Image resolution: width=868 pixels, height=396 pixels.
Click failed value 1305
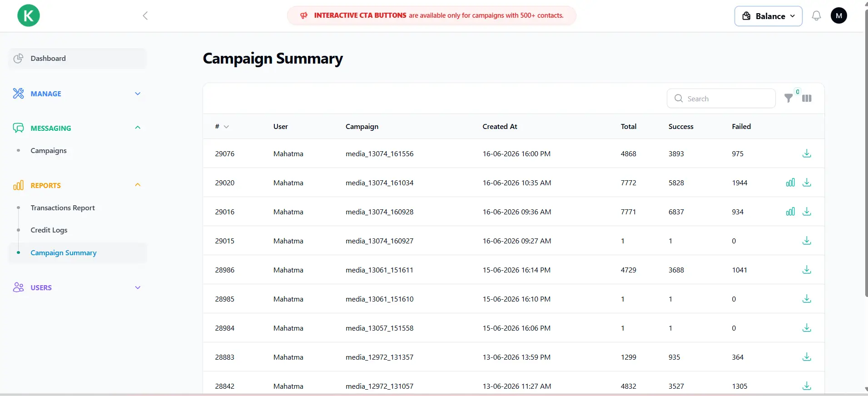tap(739, 386)
